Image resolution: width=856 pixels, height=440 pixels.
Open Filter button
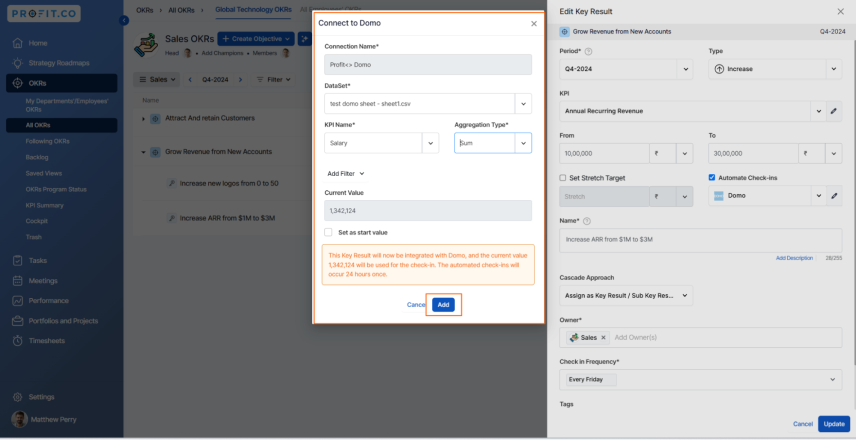click(274, 80)
